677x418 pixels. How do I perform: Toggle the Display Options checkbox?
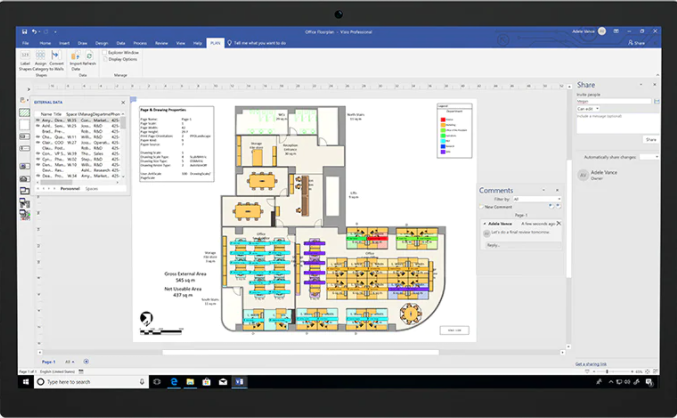(x=105, y=59)
